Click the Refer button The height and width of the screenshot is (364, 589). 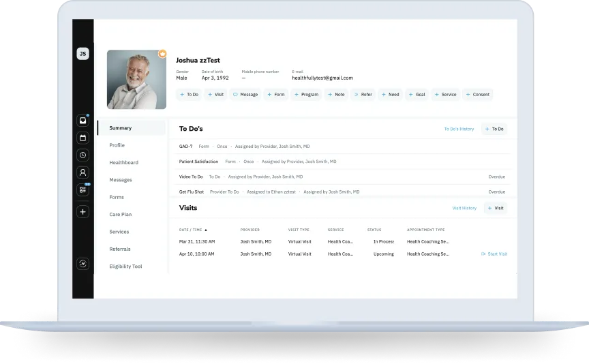pyautogui.click(x=363, y=95)
